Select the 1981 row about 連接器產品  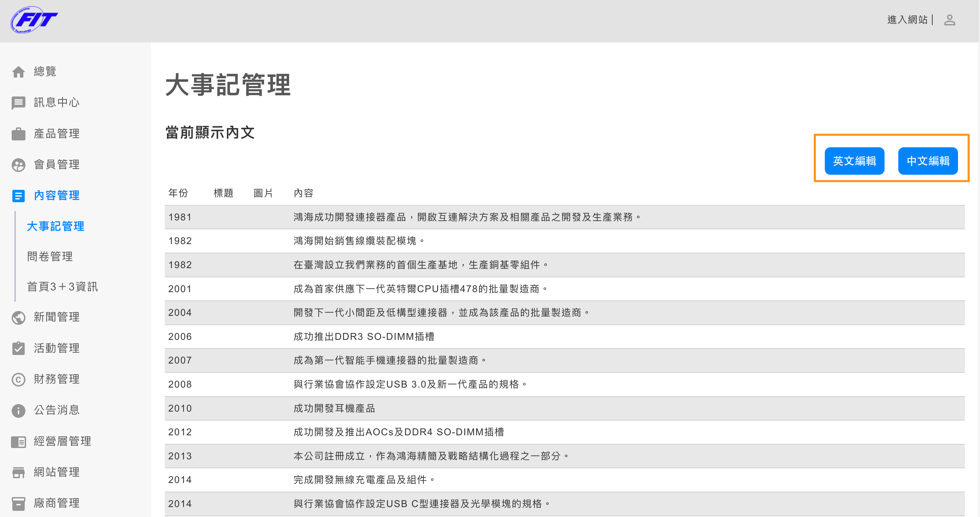pyautogui.click(x=565, y=217)
